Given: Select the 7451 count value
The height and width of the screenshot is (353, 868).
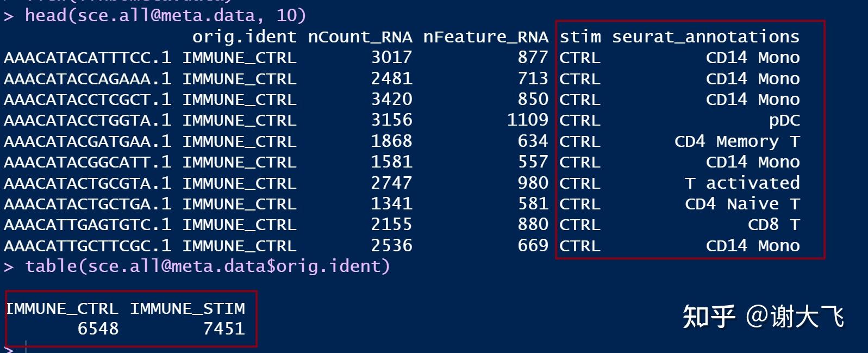Looking at the screenshot, I should pyautogui.click(x=224, y=329).
